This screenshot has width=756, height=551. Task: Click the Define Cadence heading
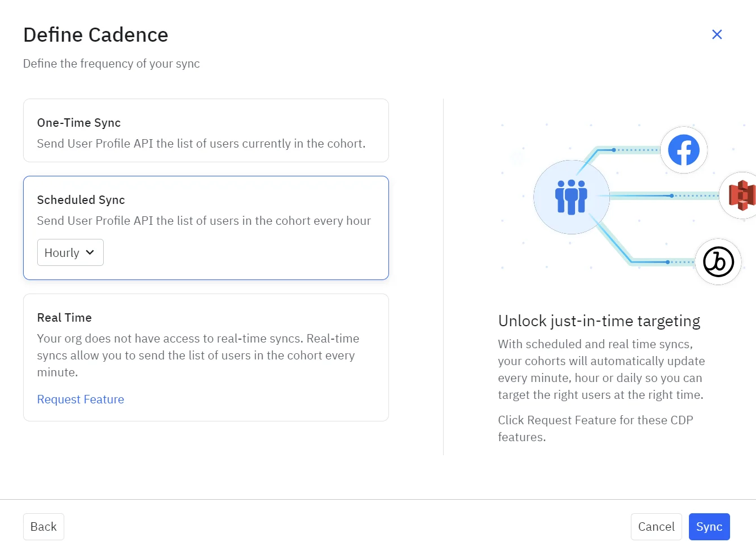coord(96,35)
